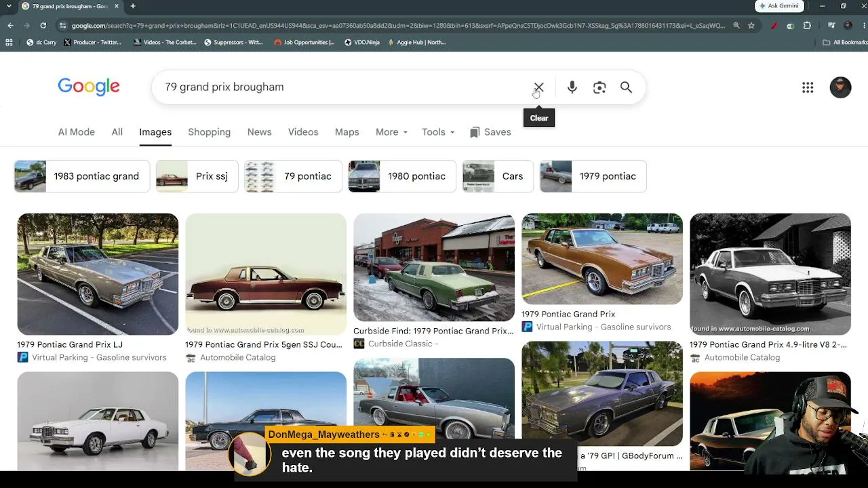
Task: Open the maroon Grand Prix 5gen SSJ image
Action: pos(266,274)
